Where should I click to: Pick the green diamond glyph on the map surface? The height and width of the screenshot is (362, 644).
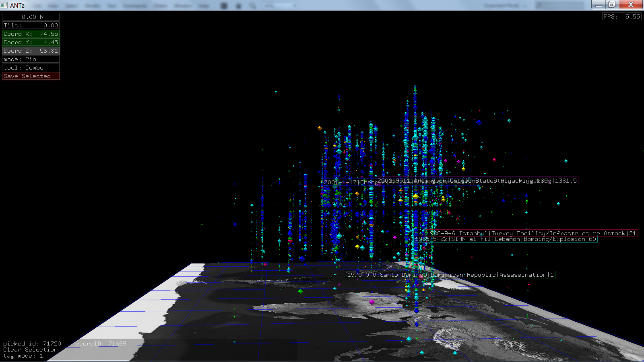(300, 291)
